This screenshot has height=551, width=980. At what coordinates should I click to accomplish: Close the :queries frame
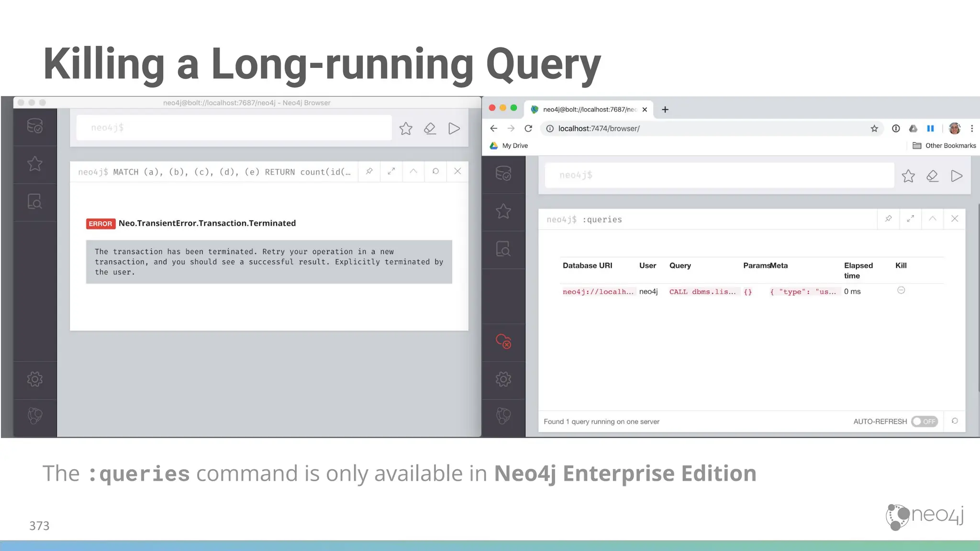point(955,219)
